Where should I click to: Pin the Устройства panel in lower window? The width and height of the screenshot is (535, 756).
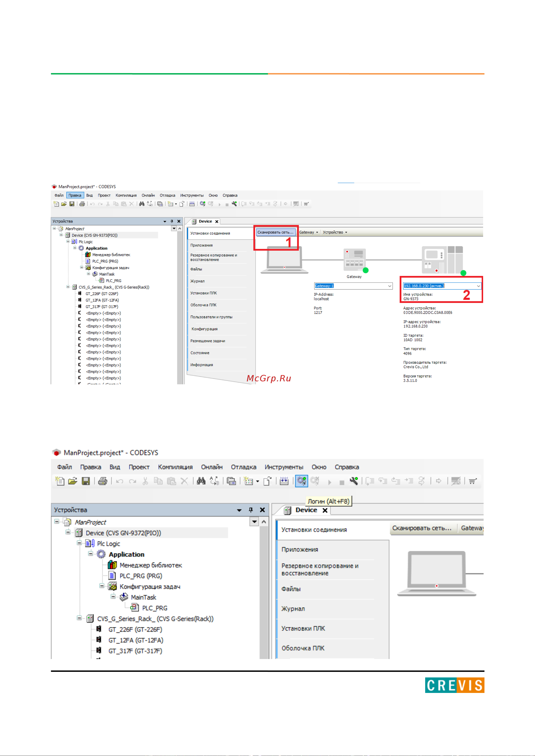coord(251,510)
